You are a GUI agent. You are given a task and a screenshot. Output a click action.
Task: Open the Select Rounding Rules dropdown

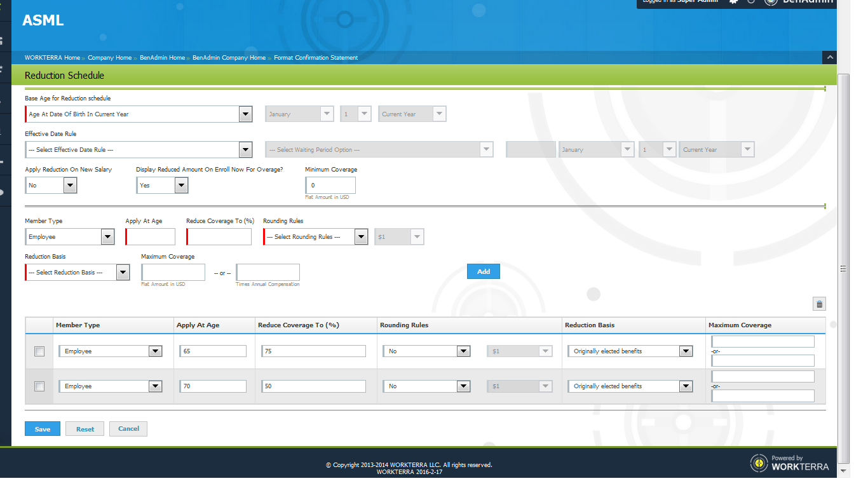click(361, 237)
